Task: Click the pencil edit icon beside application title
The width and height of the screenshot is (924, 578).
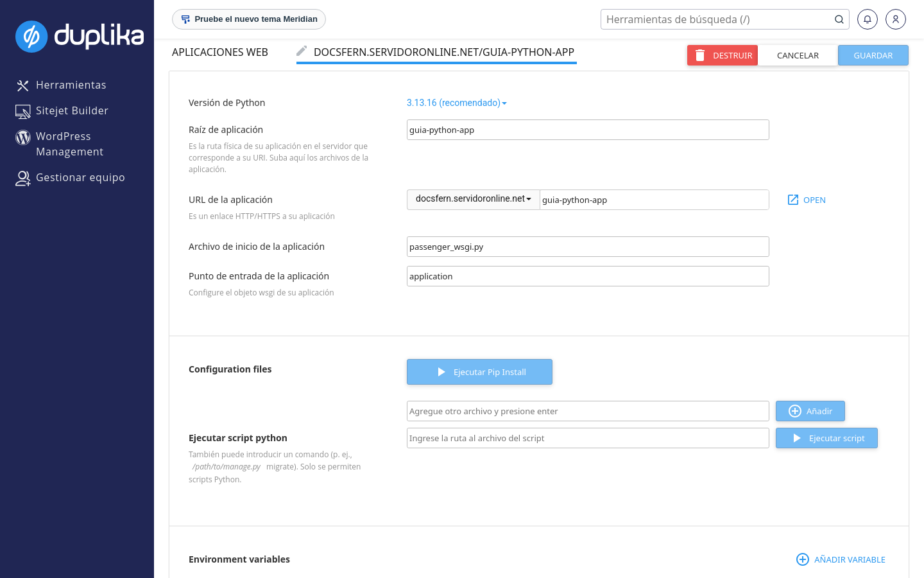Action: tap(302, 51)
